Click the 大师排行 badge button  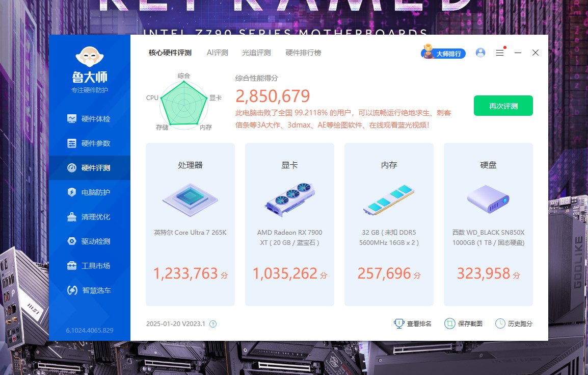[x=443, y=53]
